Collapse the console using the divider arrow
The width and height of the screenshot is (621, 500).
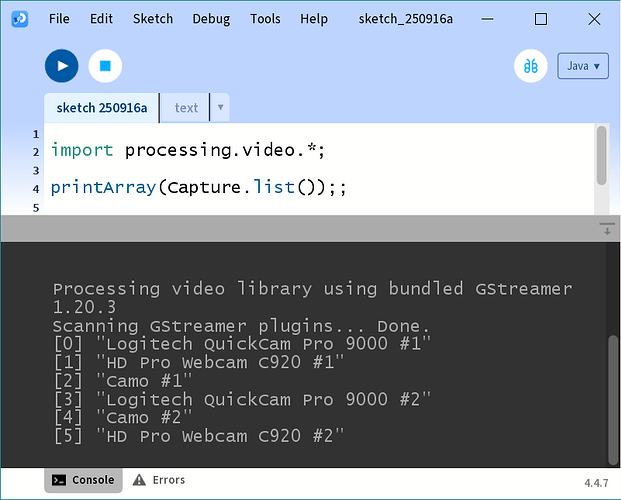tap(603, 229)
